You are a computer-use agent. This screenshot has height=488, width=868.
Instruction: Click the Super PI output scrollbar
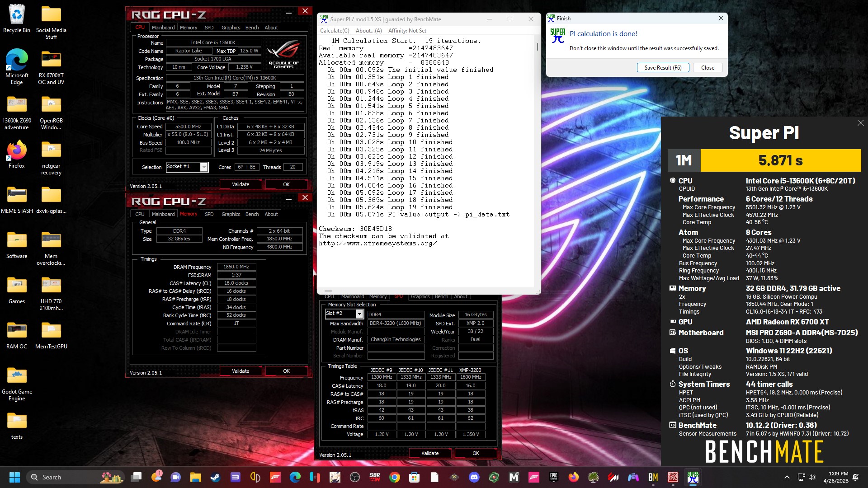pyautogui.click(x=537, y=47)
